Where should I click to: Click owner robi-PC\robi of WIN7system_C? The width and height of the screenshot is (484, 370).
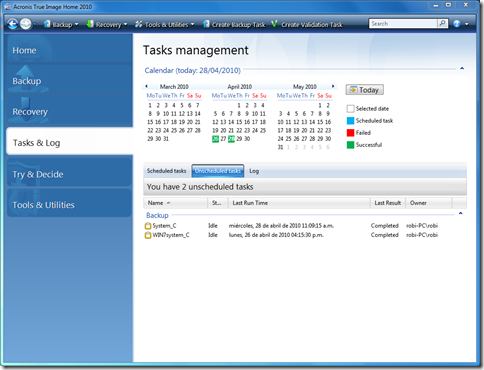pyautogui.click(x=422, y=235)
